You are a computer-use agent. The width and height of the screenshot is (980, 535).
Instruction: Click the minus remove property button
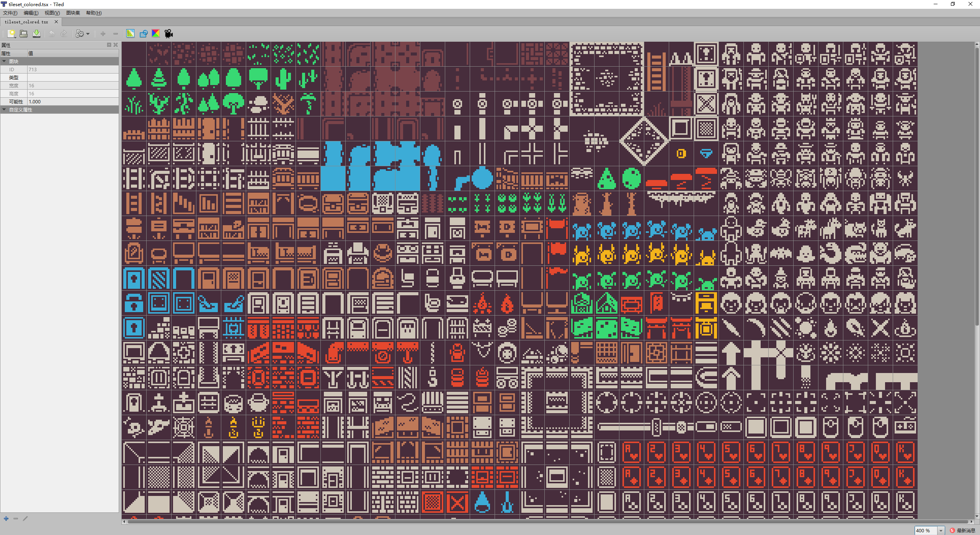pos(16,519)
